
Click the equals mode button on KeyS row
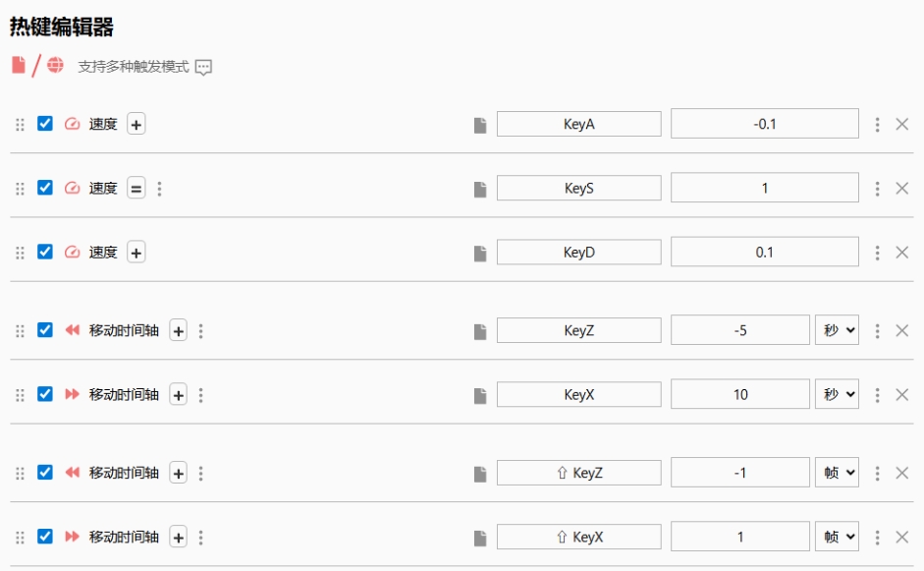click(x=136, y=189)
